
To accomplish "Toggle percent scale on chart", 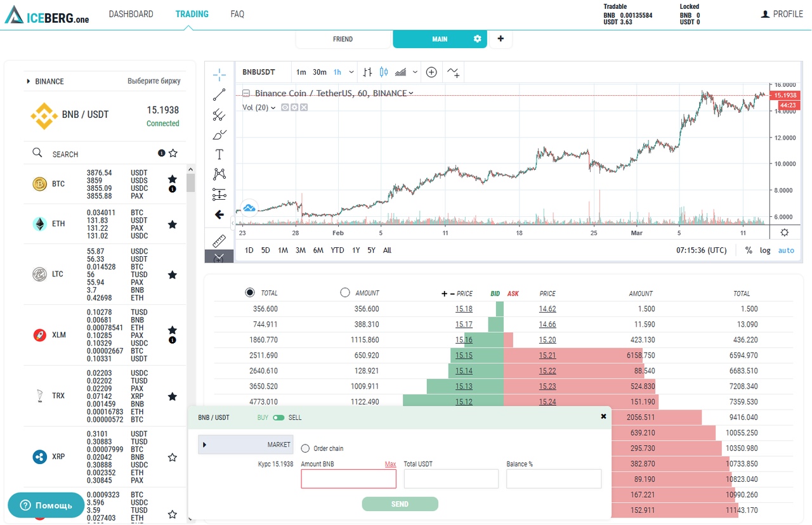I will tap(749, 250).
